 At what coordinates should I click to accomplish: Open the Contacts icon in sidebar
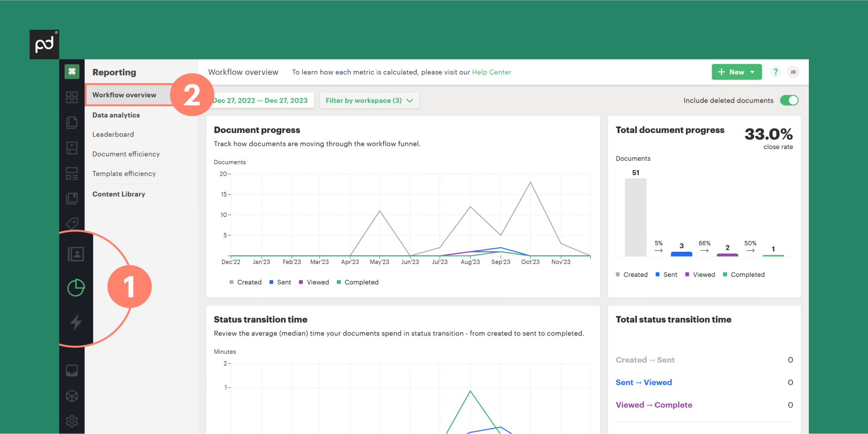(76, 254)
